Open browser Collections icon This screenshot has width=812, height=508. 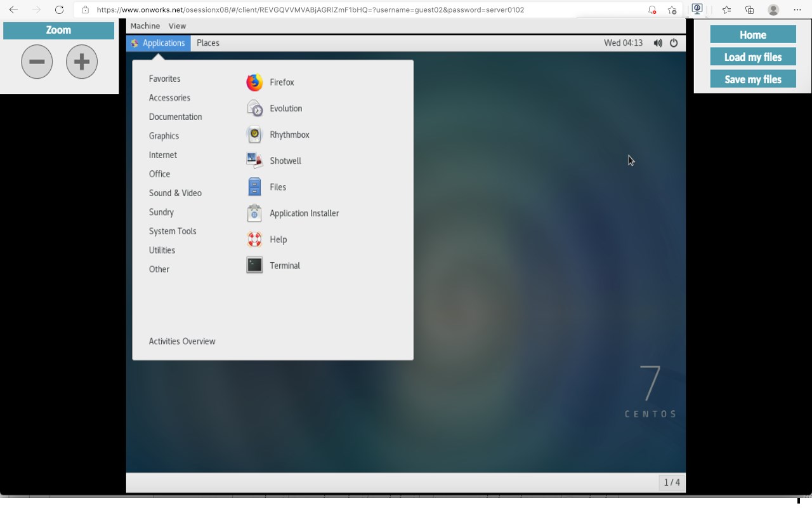[749, 10]
